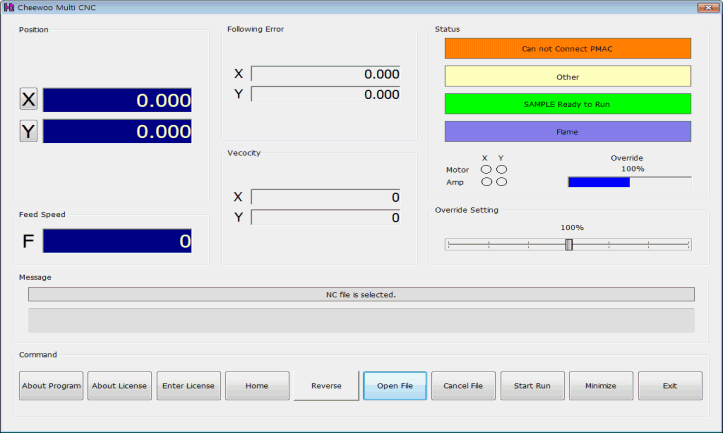The image size is (723, 433).
Task: Click the Following Error Y field
Action: (326, 94)
